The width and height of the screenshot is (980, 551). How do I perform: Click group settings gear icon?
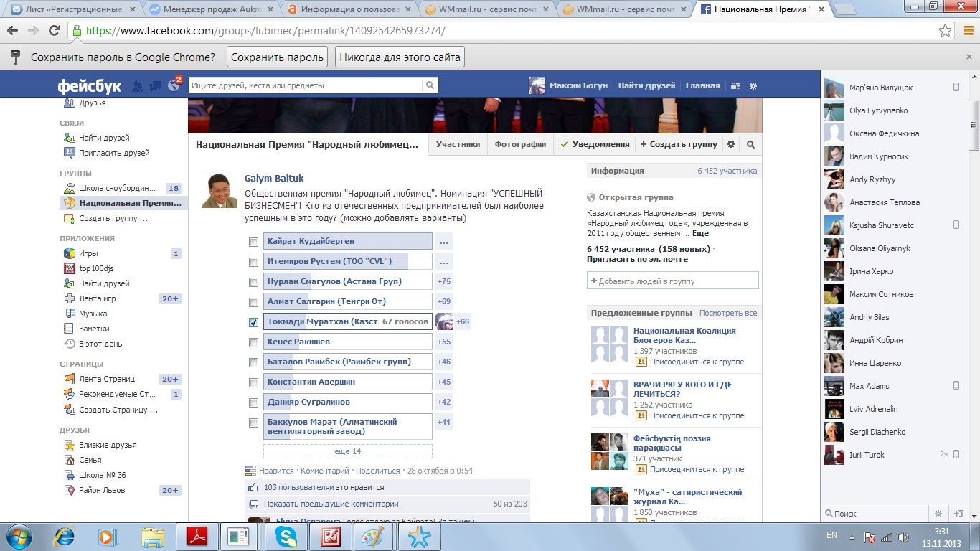731,144
